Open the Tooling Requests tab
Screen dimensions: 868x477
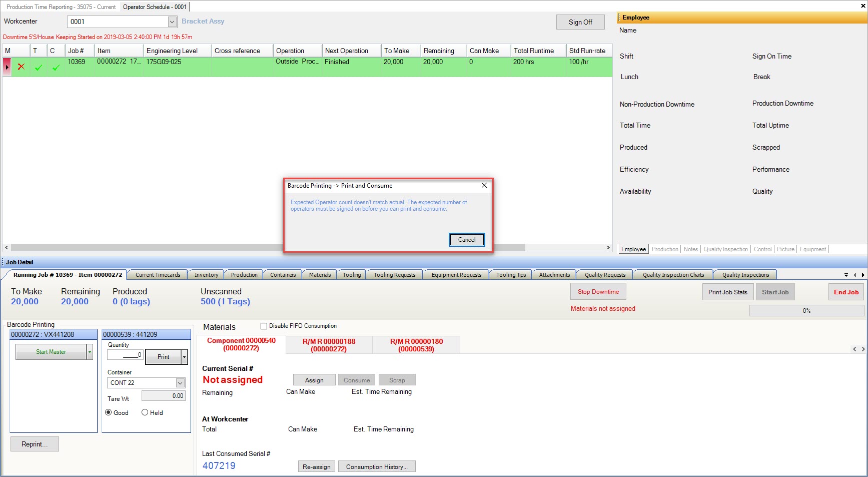(394, 275)
